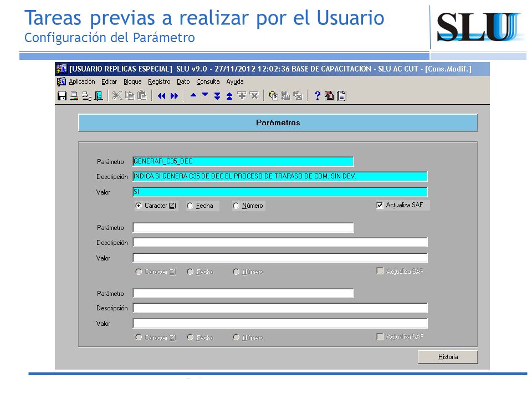Screen dimensions: 532x399
Task: Move to next record with single down arrow
Action: pos(205,95)
